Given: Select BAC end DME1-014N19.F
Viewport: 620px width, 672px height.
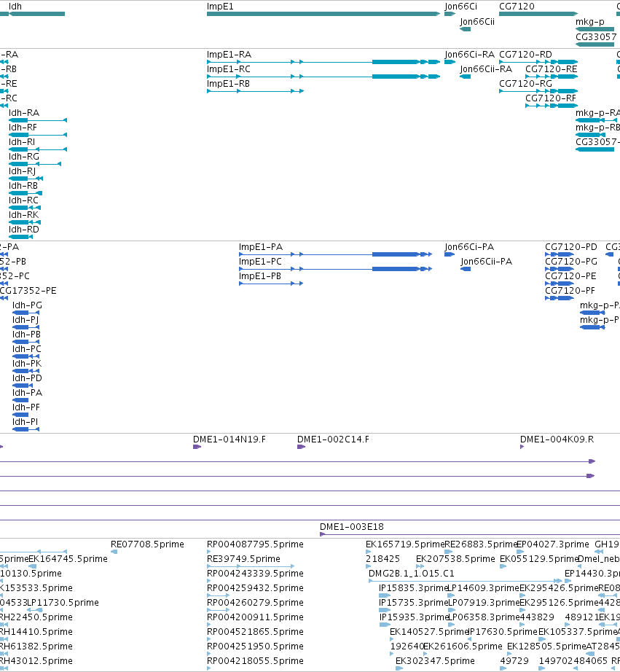Looking at the screenshot, I should (x=197, y=447).
